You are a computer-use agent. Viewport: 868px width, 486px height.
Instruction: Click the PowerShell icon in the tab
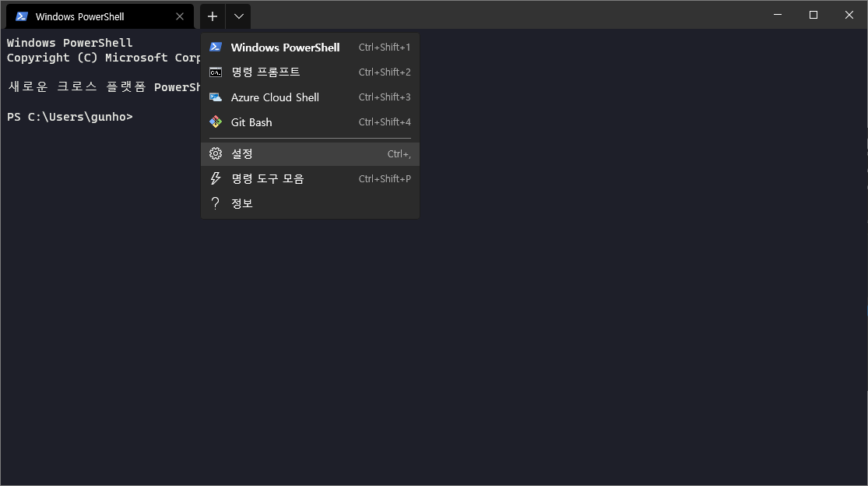pos(22,16)
